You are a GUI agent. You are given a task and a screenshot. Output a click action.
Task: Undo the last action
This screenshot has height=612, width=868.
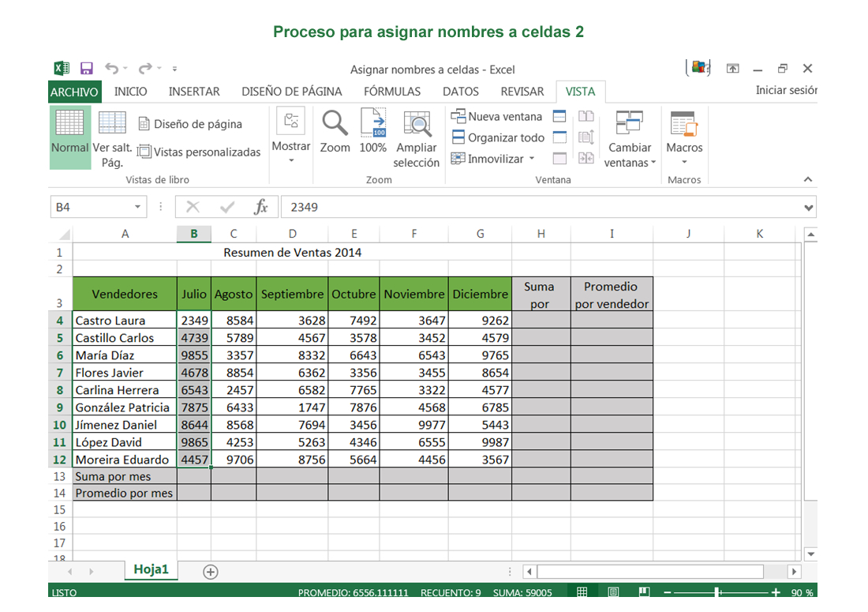pyautogui.click(x=112, y=68)
